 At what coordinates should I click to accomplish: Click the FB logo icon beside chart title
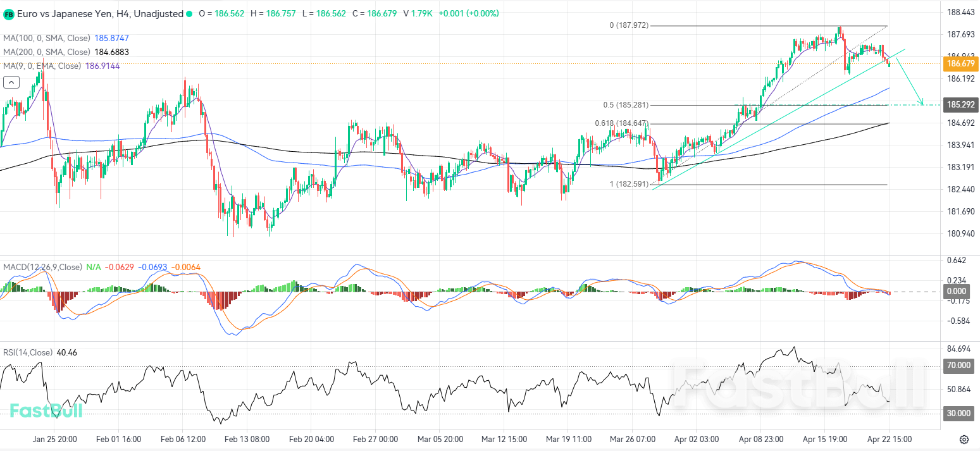tap(9, 13)
